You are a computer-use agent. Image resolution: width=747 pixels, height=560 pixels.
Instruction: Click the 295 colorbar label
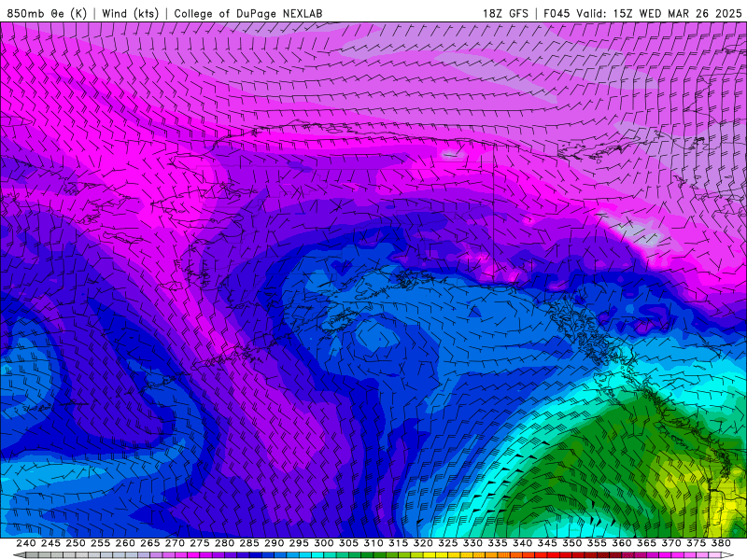[299, 543]
